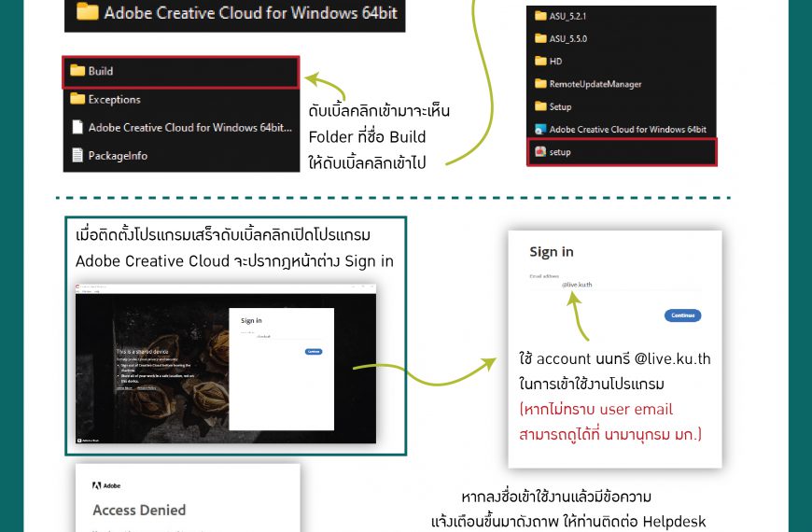Open the top Adobe Creative Cloud for Windows 64bit folder
This screenshot has width=812, height=532.
[235, 12]
